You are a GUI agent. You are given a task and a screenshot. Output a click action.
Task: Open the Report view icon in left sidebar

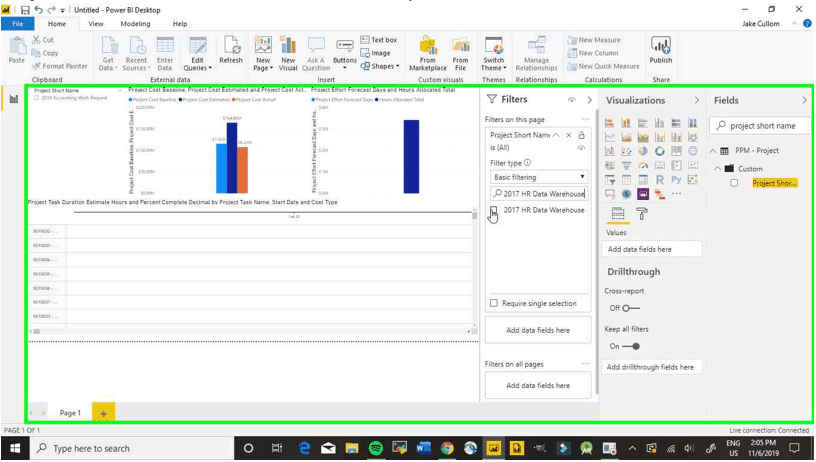[x=14, y=98]
